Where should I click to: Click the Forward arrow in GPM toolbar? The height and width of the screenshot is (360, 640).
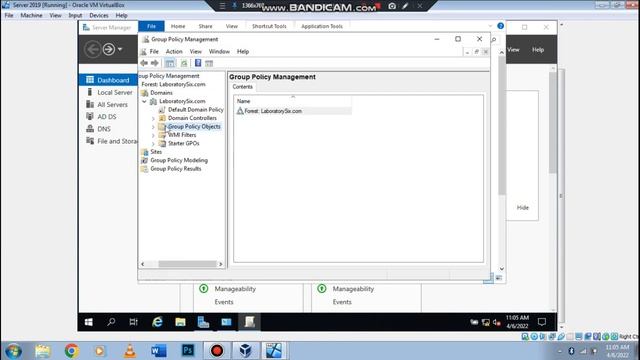point(155,63)
